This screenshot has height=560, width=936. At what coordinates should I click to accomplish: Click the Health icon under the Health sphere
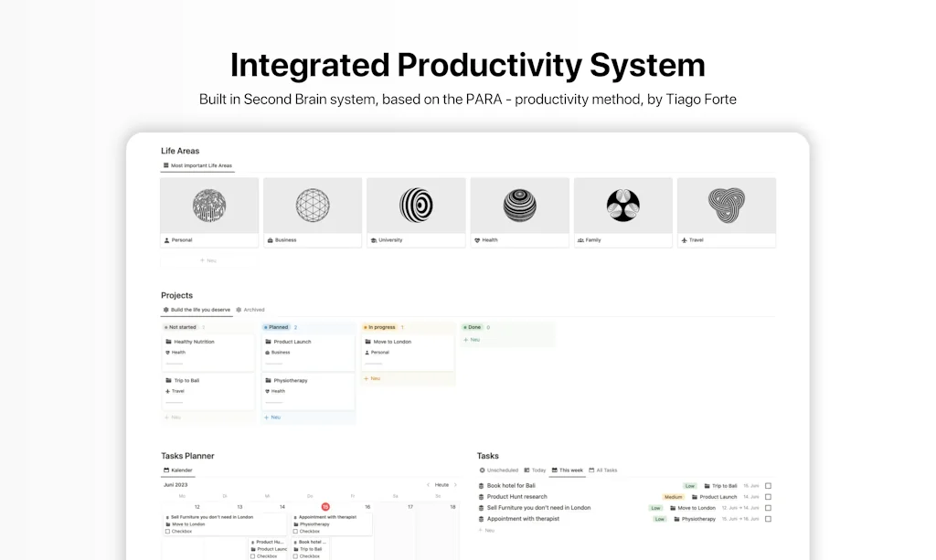click(477, 239)
